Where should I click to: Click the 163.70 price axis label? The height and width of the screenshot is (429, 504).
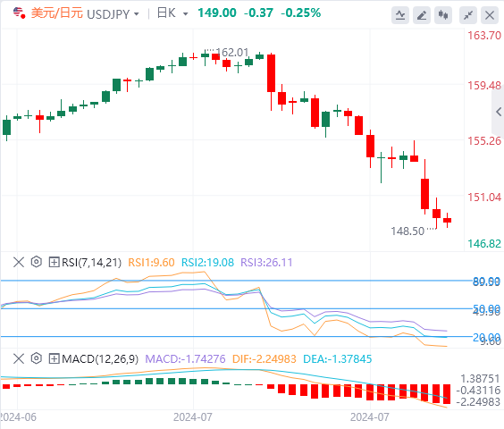click(484, 36)
